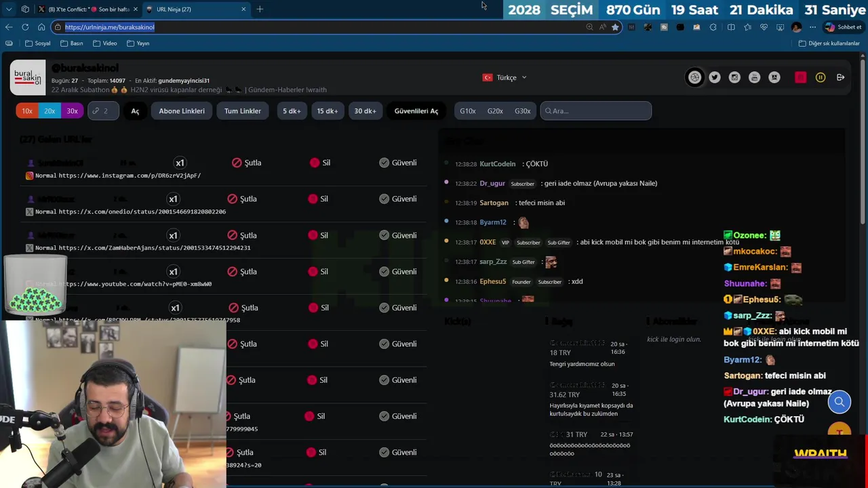
Task: Click the profile card icon in header
Action: click(x=774, y=77)
